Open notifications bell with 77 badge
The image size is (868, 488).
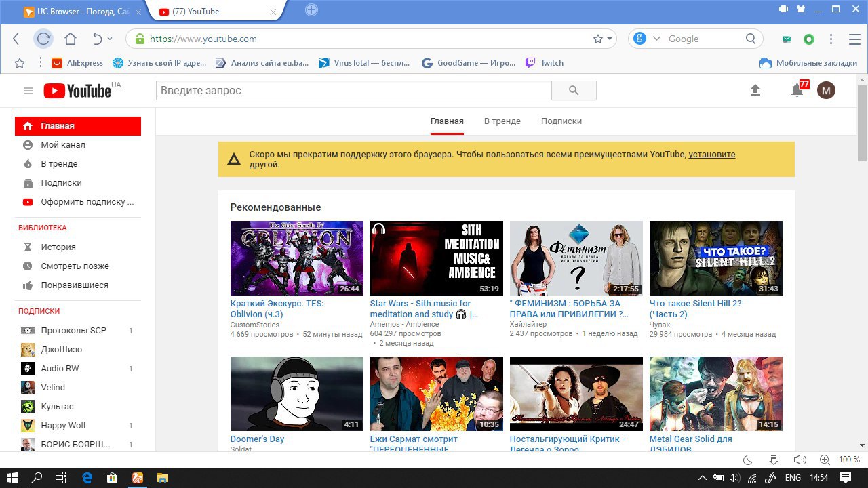click(x=797, y=90)
